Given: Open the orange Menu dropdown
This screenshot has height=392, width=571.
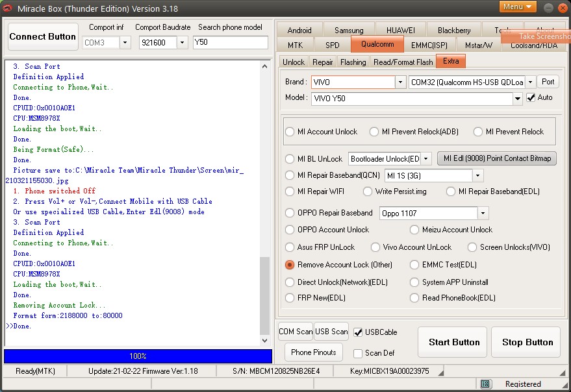Looking at the screenshot, I should tap(518, 6).
